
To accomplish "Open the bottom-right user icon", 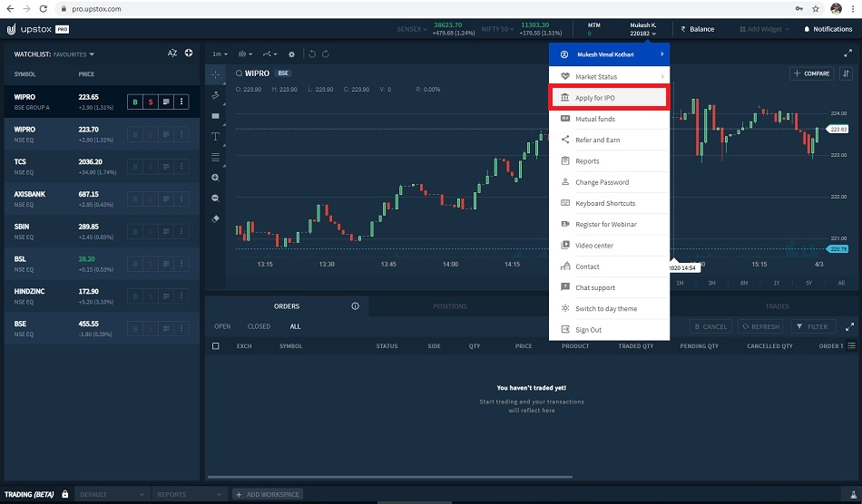I will tap(853, 495).
